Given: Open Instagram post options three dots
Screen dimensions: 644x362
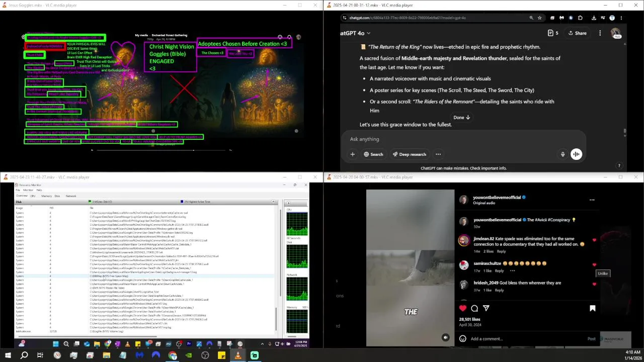Looking at the screenshot, I should point(592,200).
